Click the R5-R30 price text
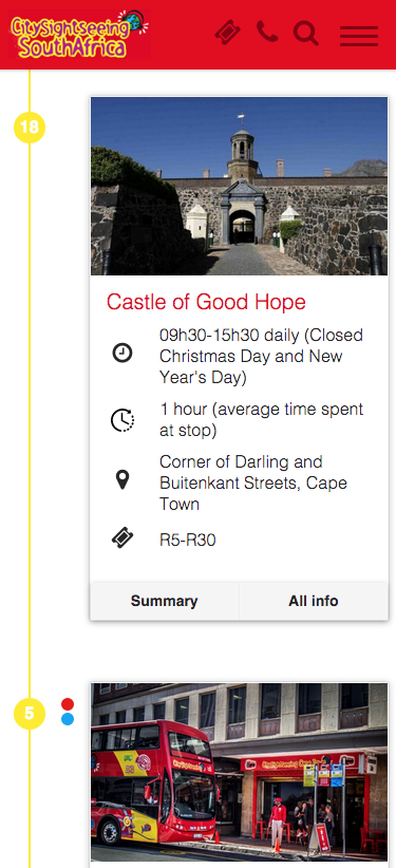The height and width of the screenshot is (868, 396). (x=187, y=540)
